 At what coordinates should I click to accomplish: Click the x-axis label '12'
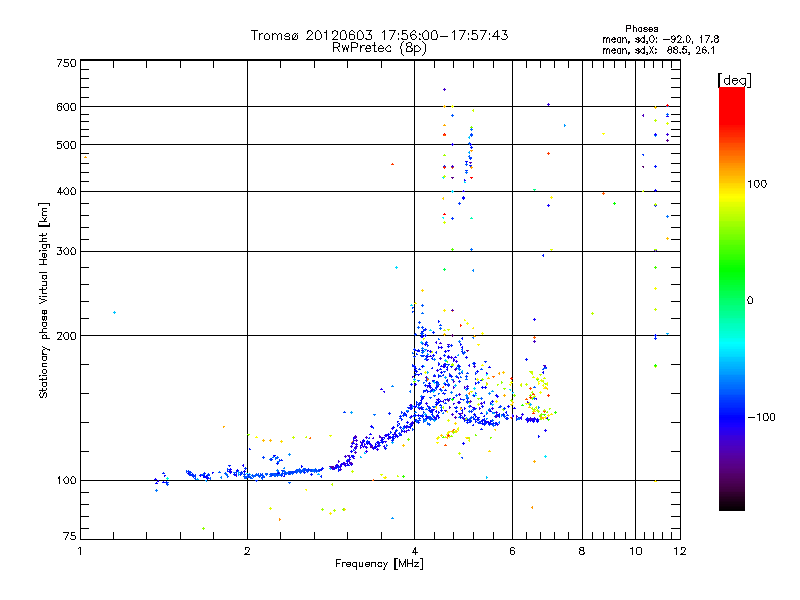[x=680, y=551]
